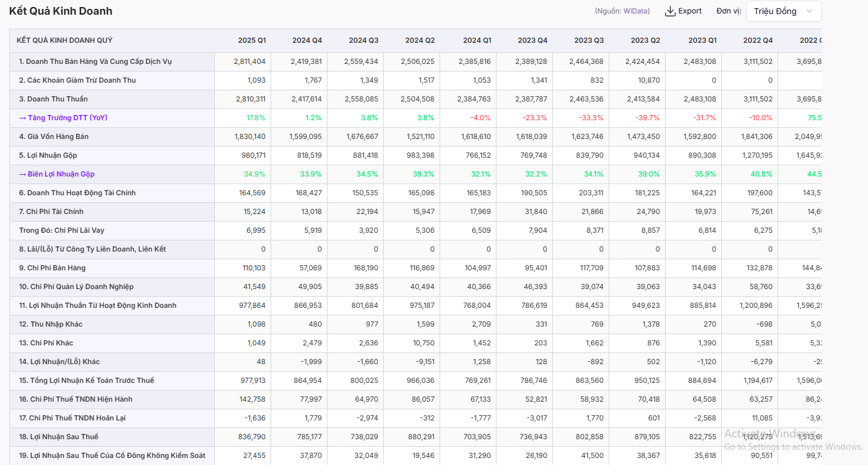Image resolution: width=868 pixels, height=465 pixels.
Task: Click the Biên Lợi Nhuận Gộp row label
Action: (x=57, y=174)
